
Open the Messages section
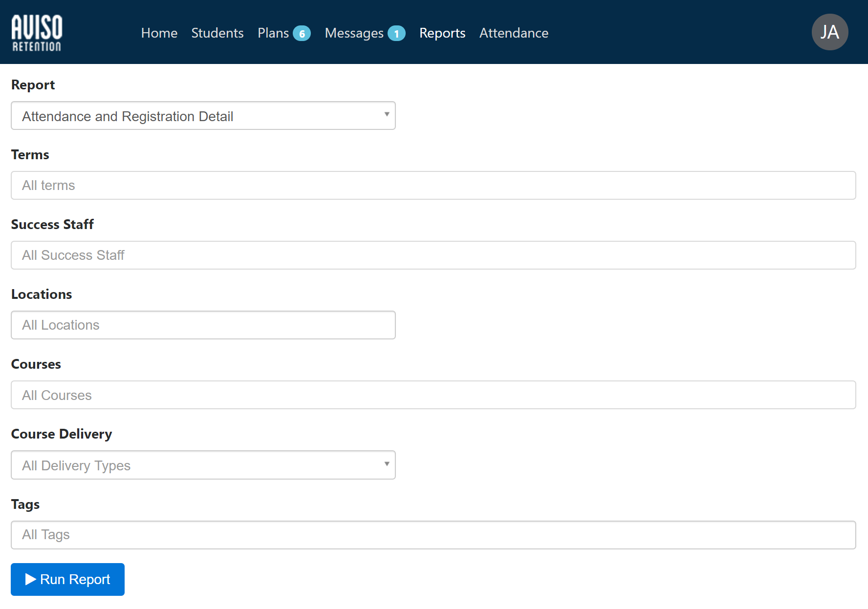(354, 33)
